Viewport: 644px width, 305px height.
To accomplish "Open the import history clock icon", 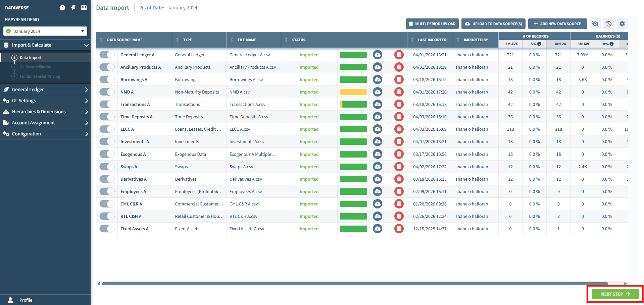I will [x=609, y=24].
